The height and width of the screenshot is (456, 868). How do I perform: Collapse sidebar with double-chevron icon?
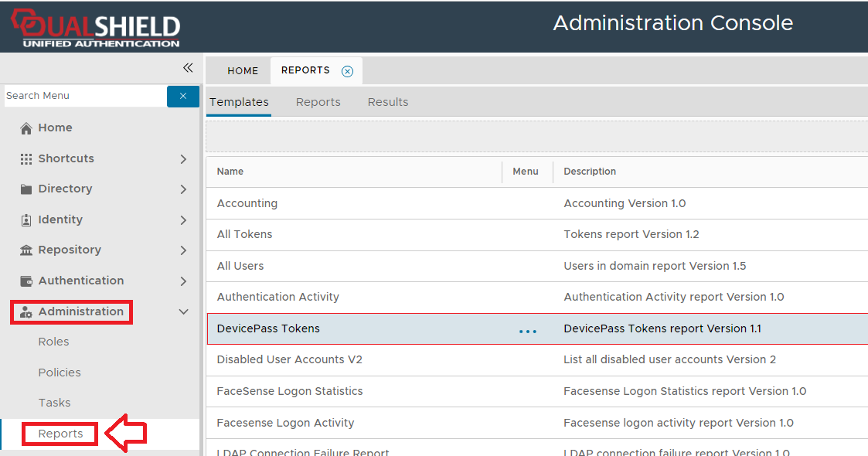(x=188, y=68)
